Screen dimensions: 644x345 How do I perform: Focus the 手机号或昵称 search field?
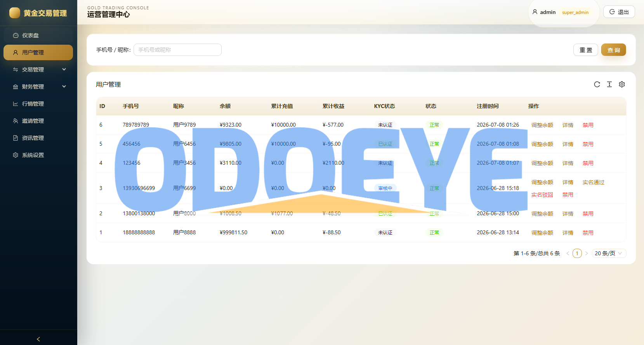pyautogui.click(x=177, y=50)
